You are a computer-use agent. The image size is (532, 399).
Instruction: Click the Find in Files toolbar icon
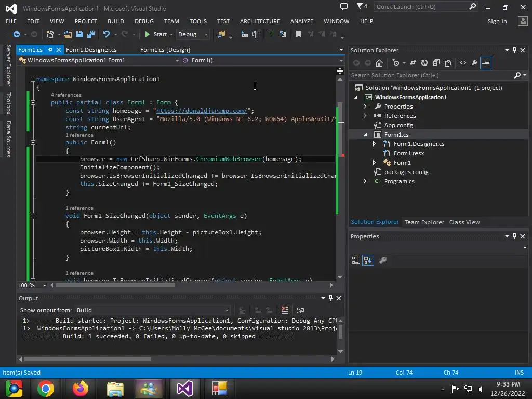221,34
